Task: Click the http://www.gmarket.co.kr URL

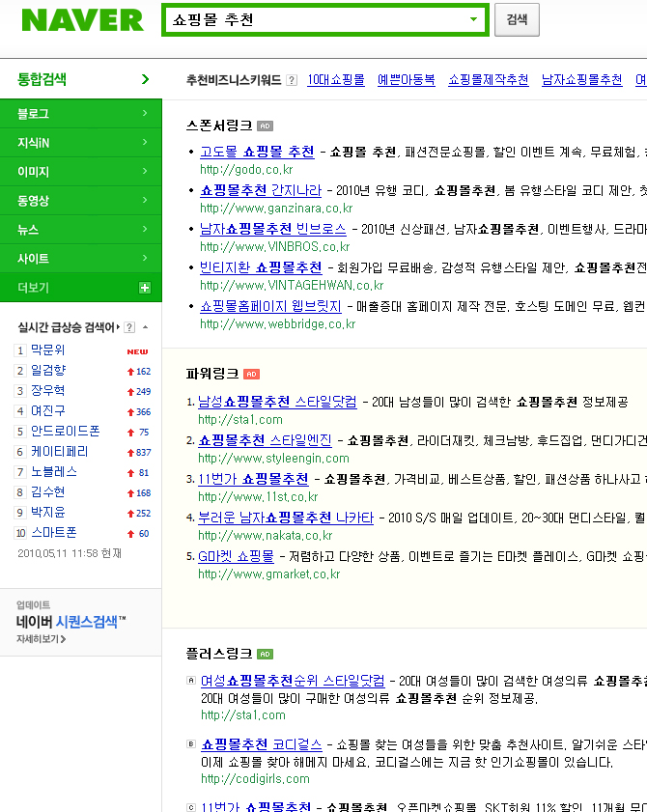Action: [x=268, y=574]
